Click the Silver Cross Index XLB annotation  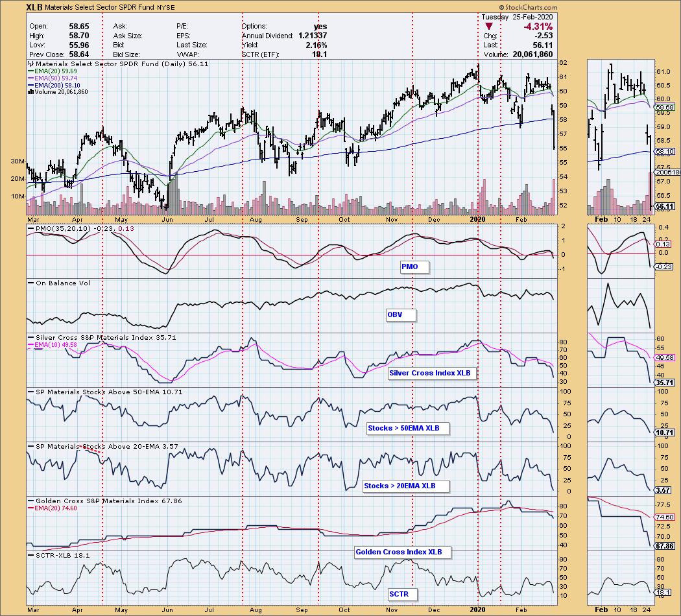pos(432,373)
